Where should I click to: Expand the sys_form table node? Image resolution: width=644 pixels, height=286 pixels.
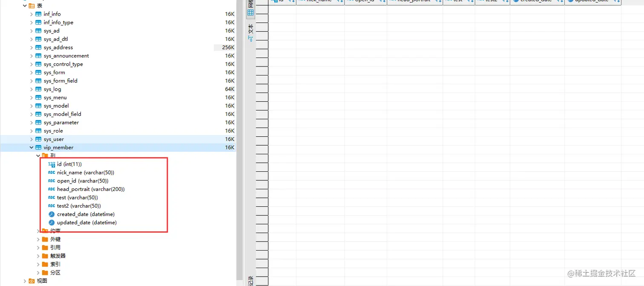[32, 72]
